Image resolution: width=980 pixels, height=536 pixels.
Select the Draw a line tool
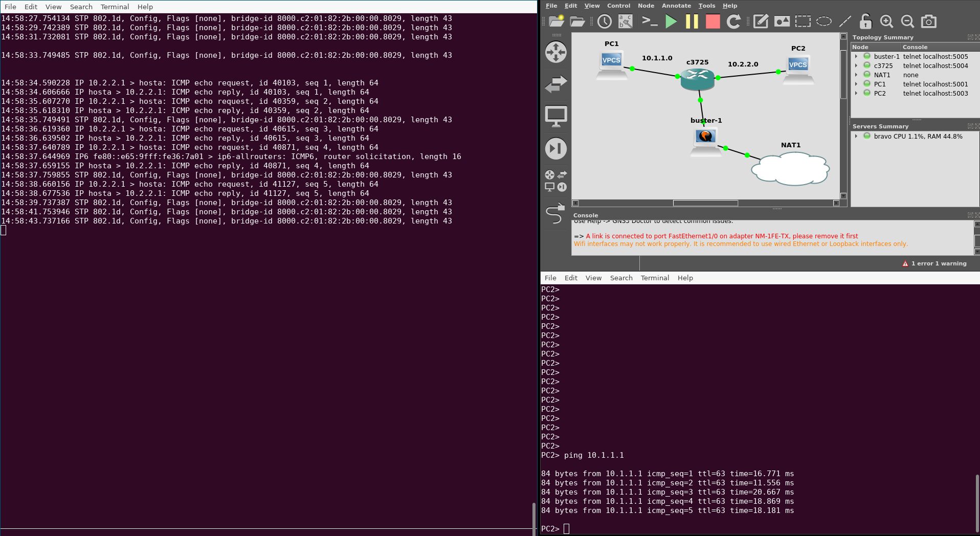coord(845,21)
